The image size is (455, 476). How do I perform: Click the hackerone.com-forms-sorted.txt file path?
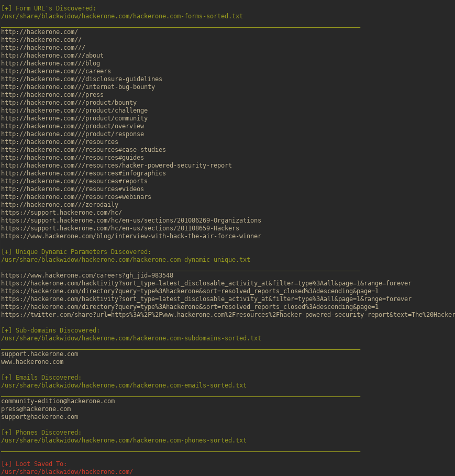click(x=122, y=16)
